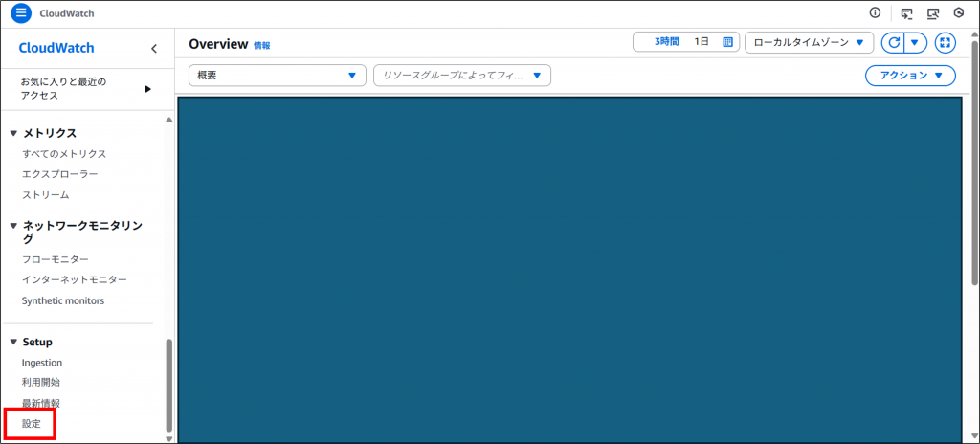Enter full screen with the expand icon
Viewport: 980px width, 444px height.
pos(945,42)
